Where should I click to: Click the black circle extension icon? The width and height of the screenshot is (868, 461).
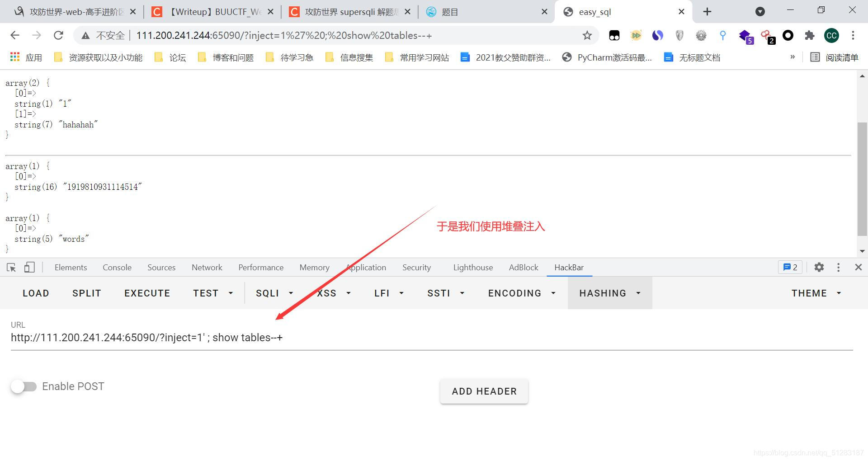pos(788,35)
